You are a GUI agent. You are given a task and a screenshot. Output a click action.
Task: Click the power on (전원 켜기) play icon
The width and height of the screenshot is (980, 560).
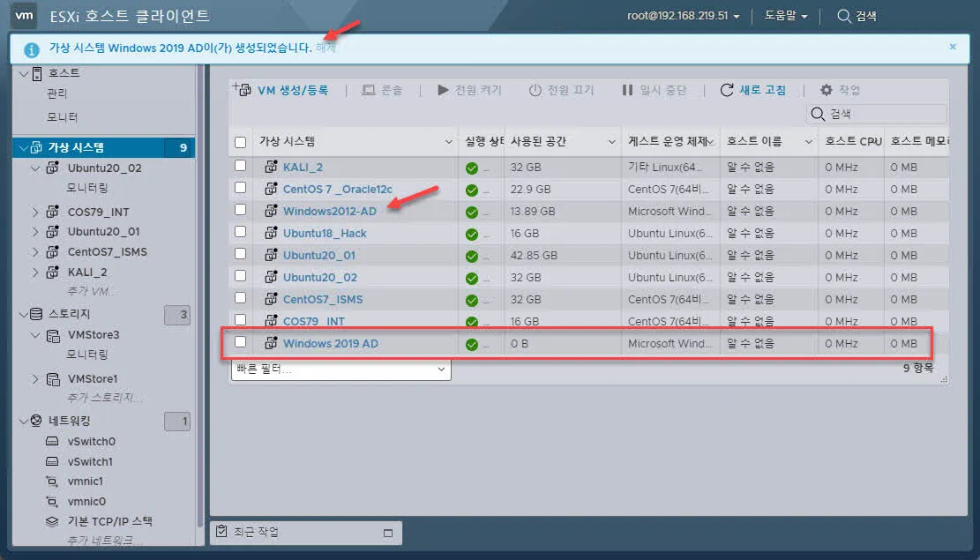pos(443,90)
